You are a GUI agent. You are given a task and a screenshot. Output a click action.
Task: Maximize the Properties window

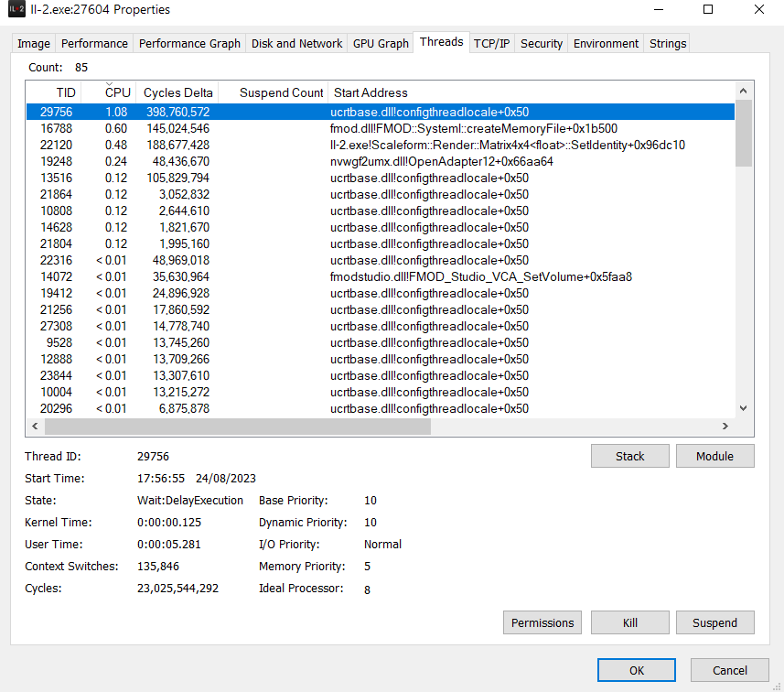point(708,9)
